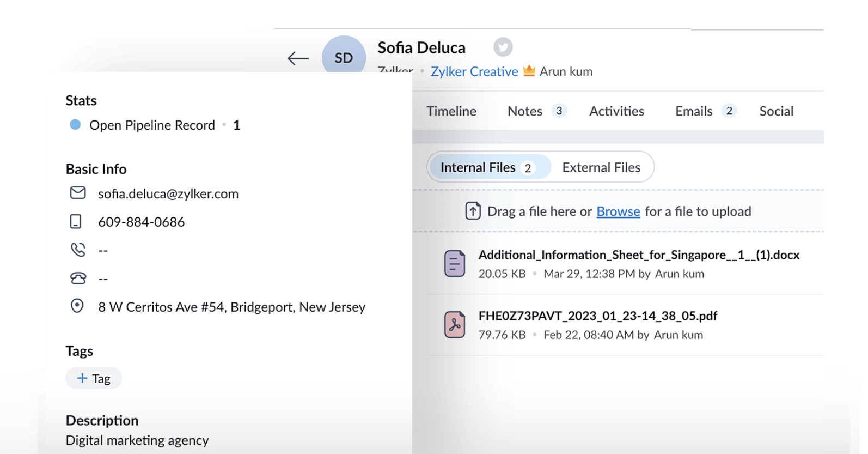Click the Browse upload link

[x=618, y=211]
